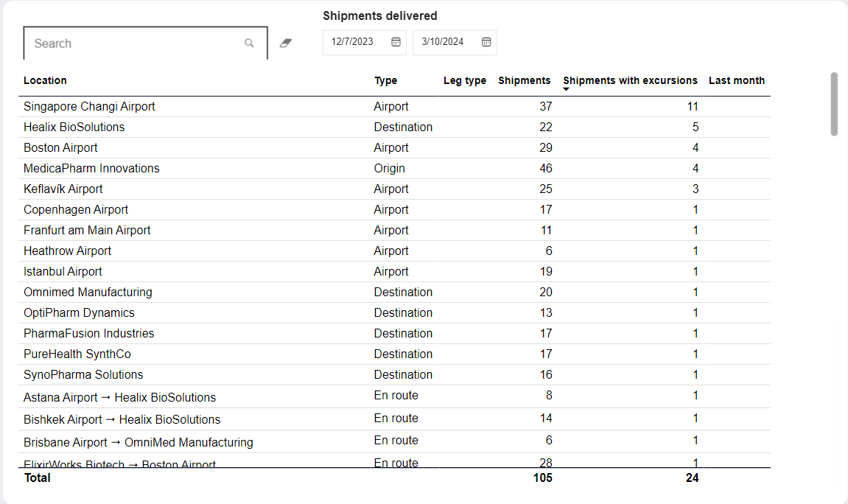This screenshot has height=504, width=848.
Task: Click excursions value 3 for Keflavík Airport
Action: pos(695,189)
